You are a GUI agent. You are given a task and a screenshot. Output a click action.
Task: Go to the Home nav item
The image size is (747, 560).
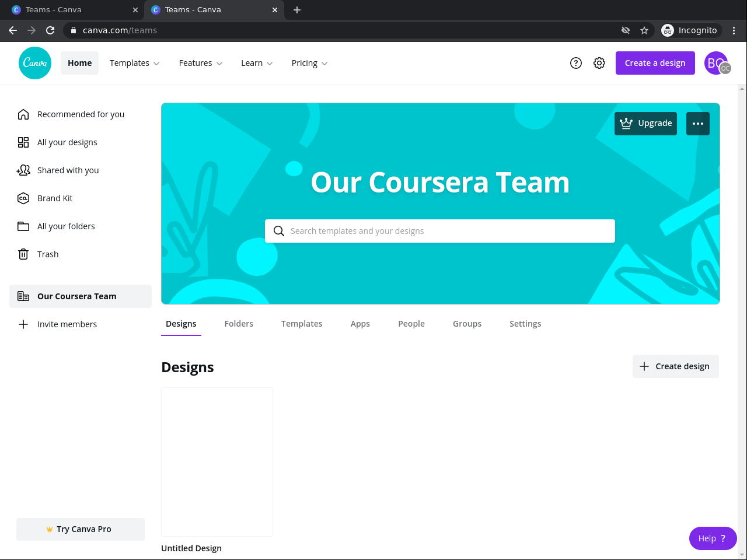point(80,63)
